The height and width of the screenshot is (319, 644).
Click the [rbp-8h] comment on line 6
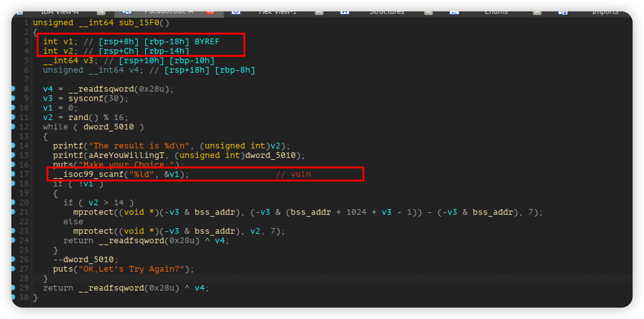tap(235, 70)
